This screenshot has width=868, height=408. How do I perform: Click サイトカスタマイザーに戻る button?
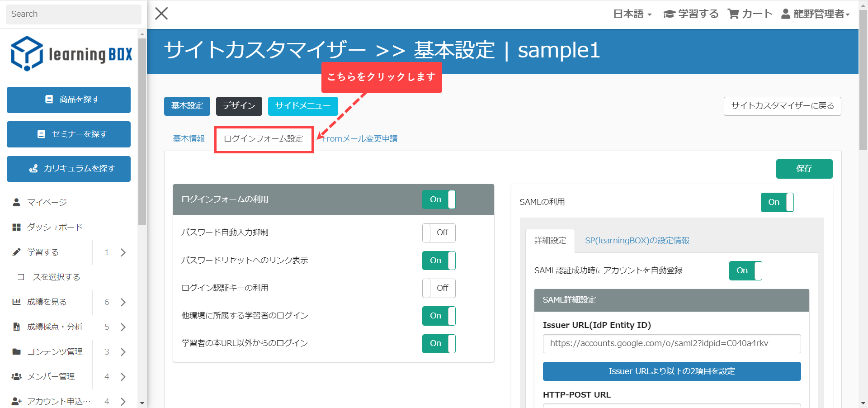tap(782, 106)
